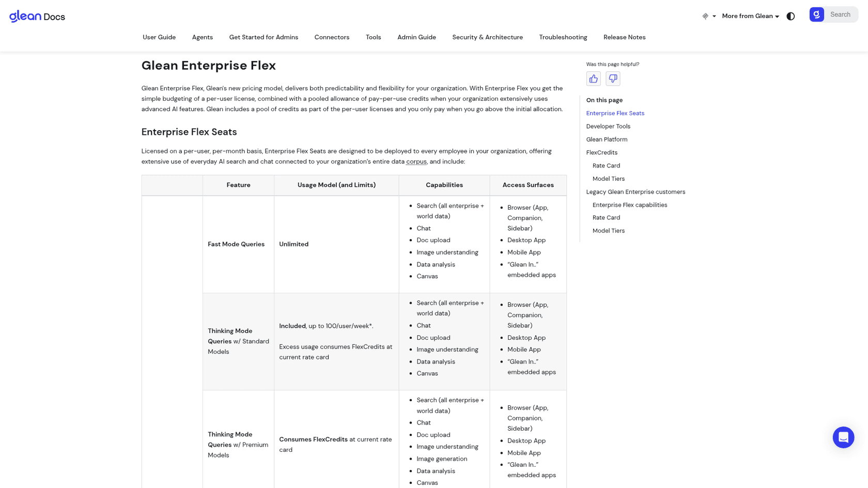Click the thumbs down feedback icon

[613, 78]
